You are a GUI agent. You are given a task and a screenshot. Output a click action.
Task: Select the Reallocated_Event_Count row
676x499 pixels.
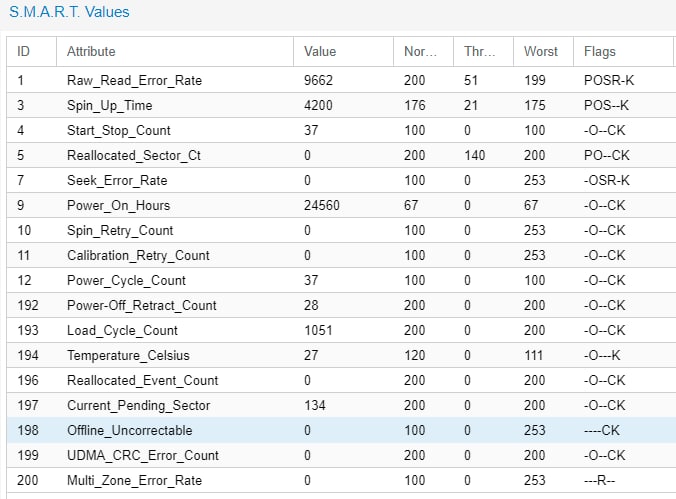341,380
